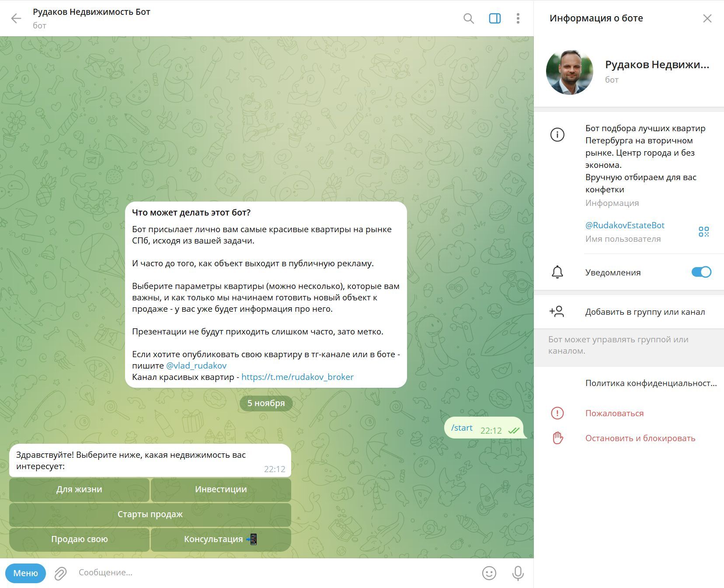This screenshot has width=724, height=588.
Task: Focus the Сообщение message input field
Action: coord(275,573)
